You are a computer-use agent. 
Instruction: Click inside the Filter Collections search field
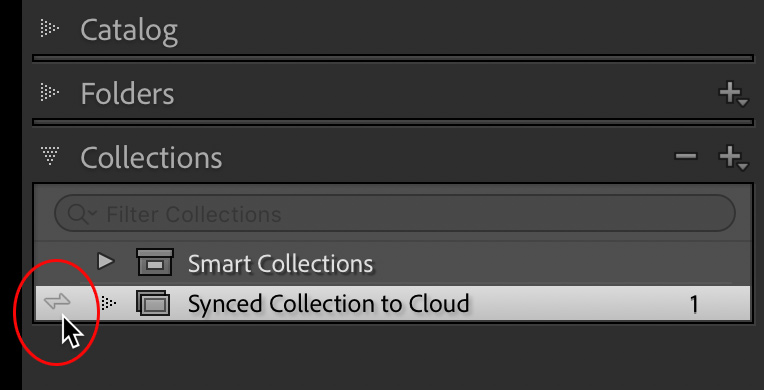395,214
